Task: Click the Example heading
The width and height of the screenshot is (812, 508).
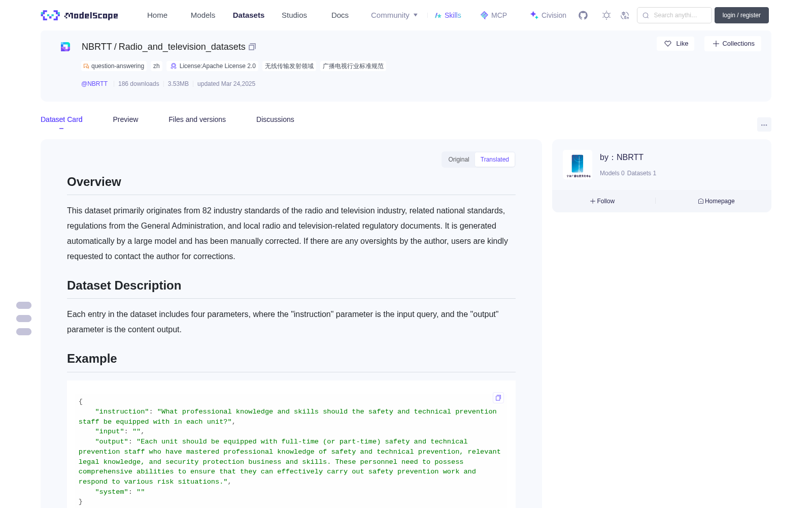Action: tap(92, 359)
